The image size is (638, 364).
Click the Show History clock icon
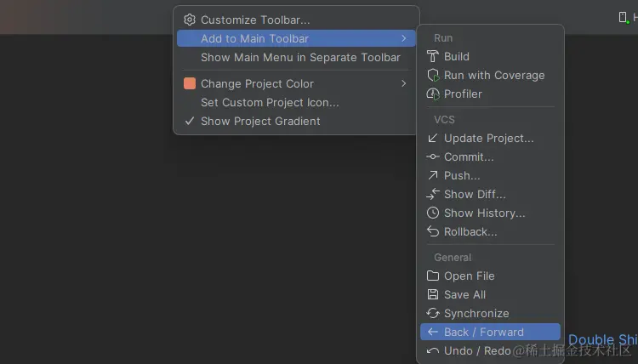(433, 213)
